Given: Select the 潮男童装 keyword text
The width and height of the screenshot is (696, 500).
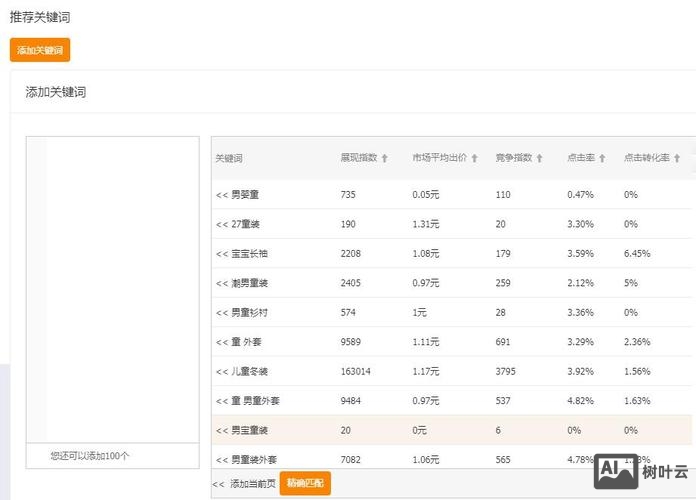Looking at the screenshot, I should [249, 283].
